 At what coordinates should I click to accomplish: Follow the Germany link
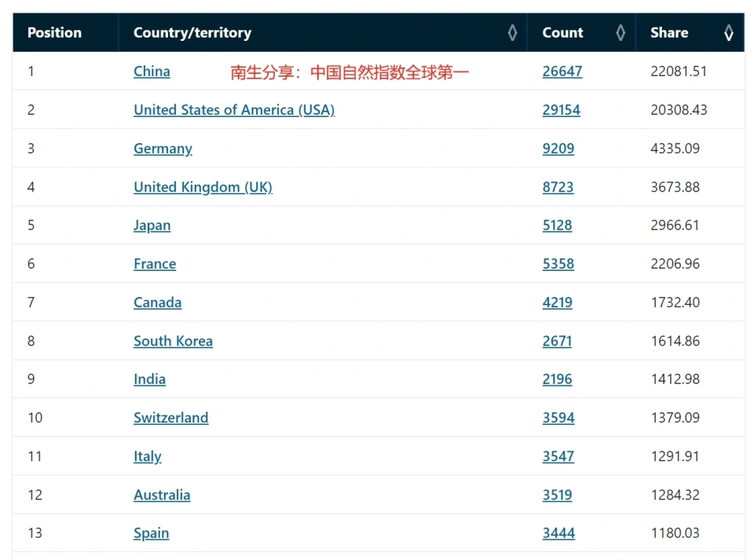[163, 148]
